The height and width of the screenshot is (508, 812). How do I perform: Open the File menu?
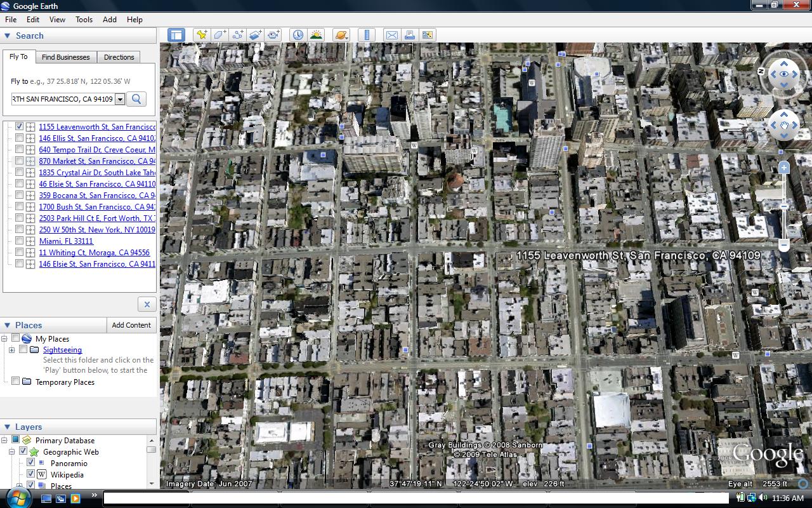(x=11, y=20)
